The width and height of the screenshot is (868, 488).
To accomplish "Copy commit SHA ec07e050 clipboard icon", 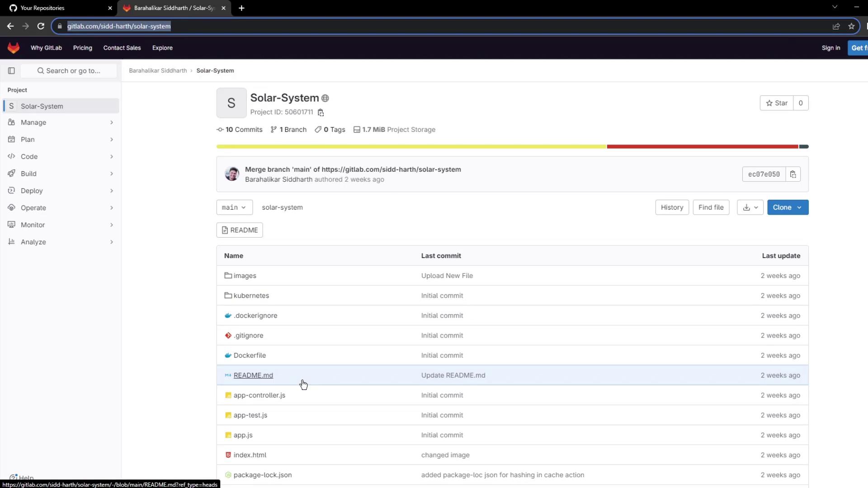I will (x=793, y=174).
